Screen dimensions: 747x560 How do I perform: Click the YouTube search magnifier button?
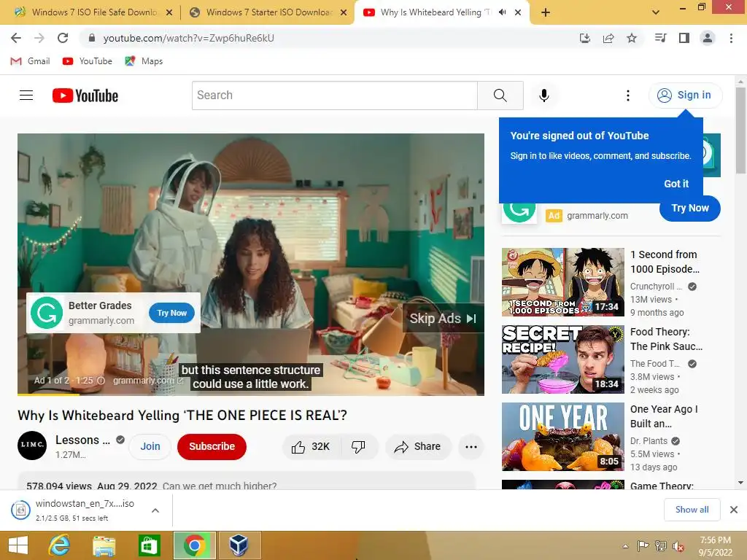[x=500, y=96]
